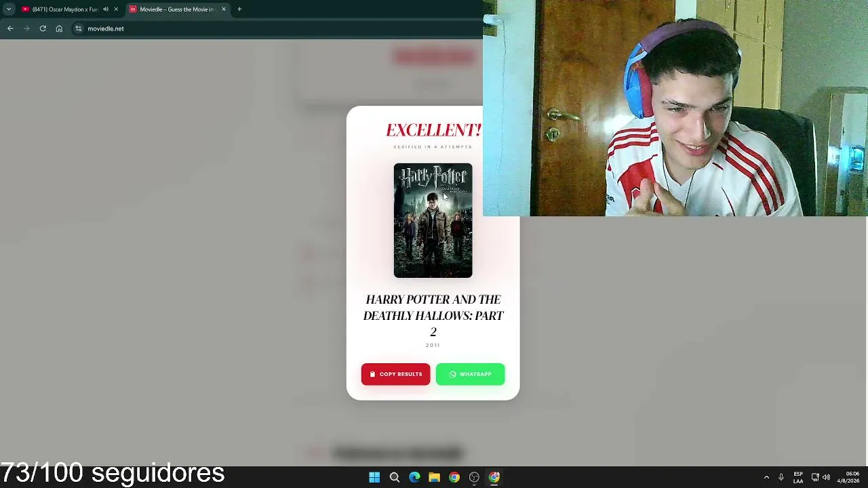Click the Harry Potter and the Deathly Hallows title
This screenshot has height=488, width=868.
(433, 315)
